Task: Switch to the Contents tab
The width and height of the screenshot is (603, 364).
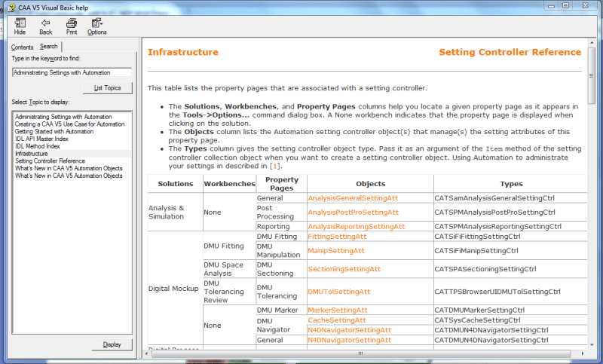Action: [x=23, y=47]
